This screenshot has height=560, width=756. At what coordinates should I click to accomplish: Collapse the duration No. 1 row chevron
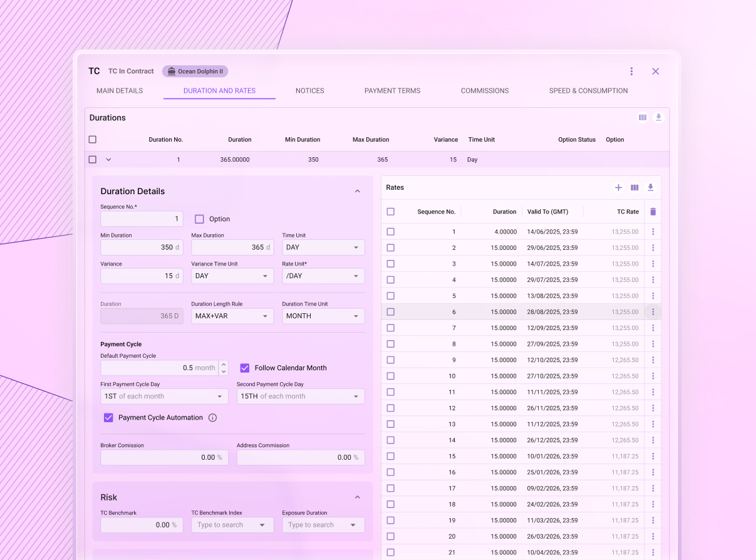pos(108,160)
